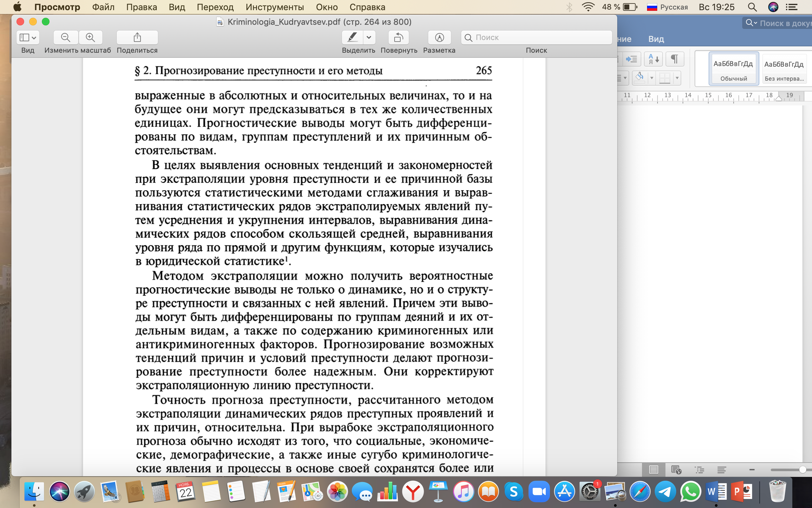This screenshot has height=508, width=812.
Task: Select the Обычный style in Word
Action: coord(733,69)
